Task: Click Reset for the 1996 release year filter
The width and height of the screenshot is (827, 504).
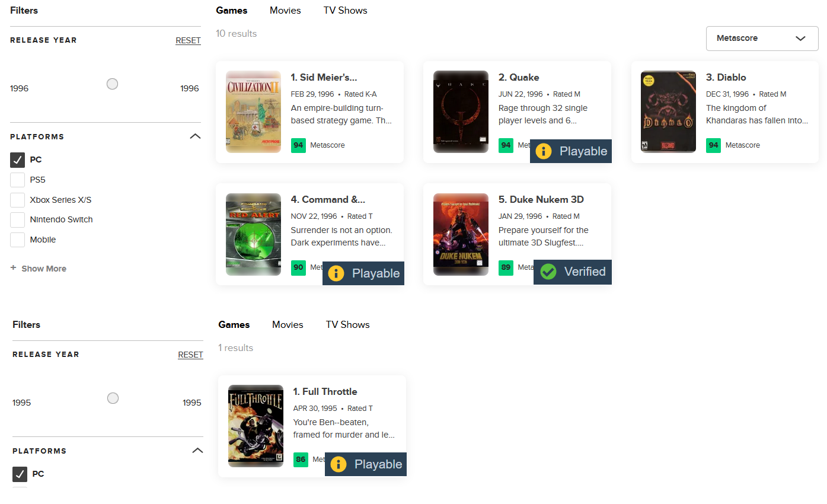Action: 188,41
